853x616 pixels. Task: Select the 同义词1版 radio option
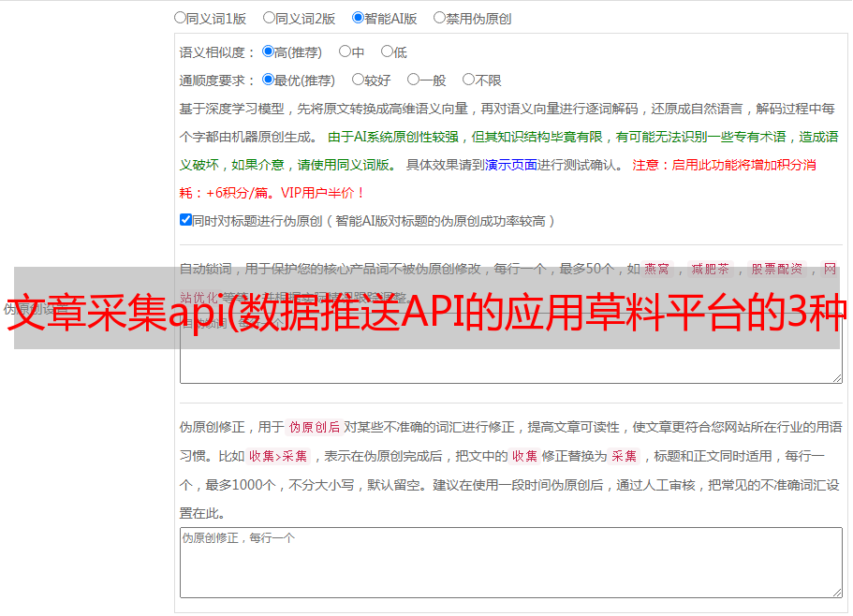(180, 17)
